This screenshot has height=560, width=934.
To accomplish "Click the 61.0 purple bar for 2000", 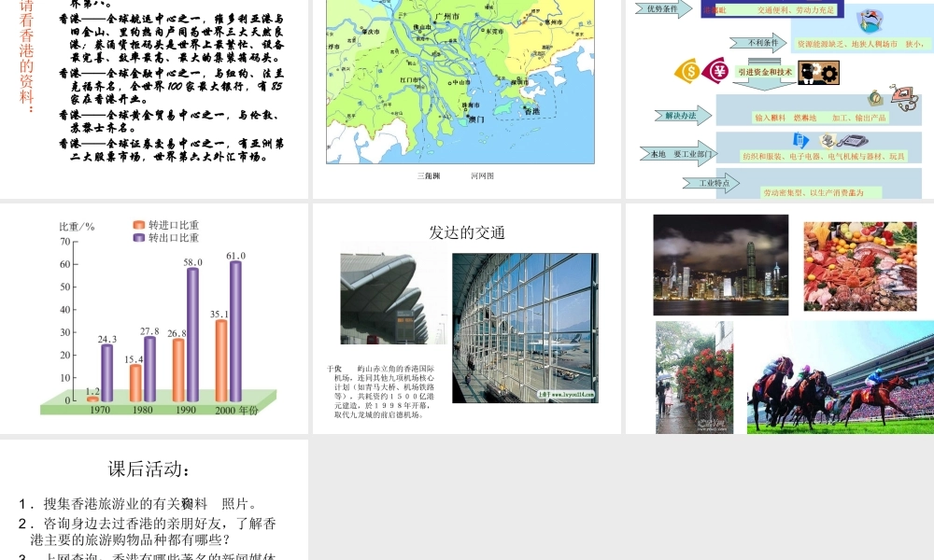I will pyautogui.click(x=235, y=331).
